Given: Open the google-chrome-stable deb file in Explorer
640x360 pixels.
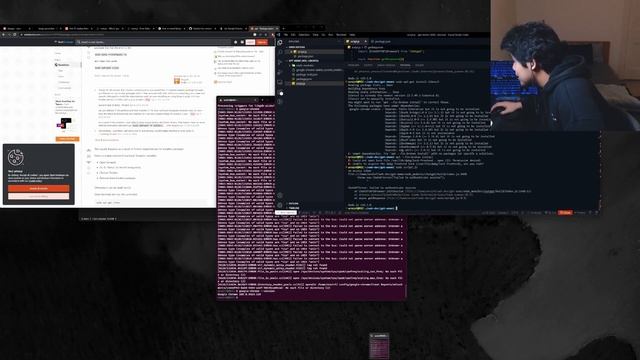Looking at the screenshot, I should [319, 70].
